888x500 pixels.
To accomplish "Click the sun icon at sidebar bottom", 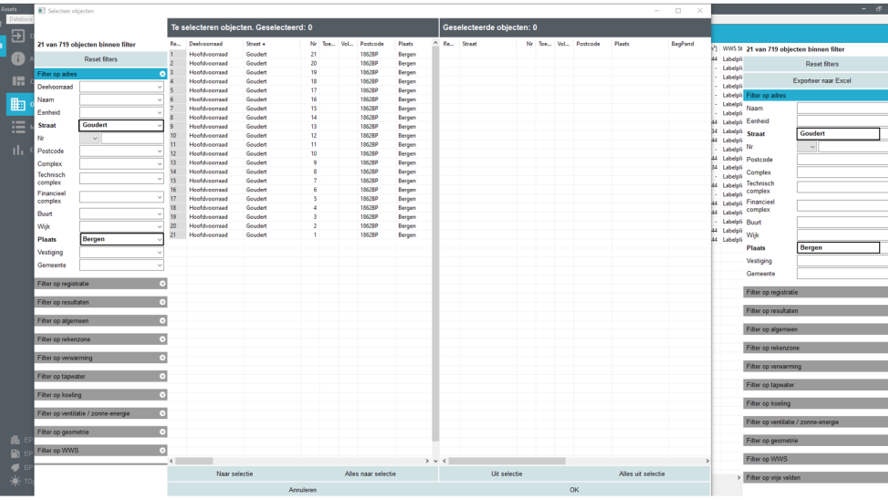I will [x=15, y=481].
